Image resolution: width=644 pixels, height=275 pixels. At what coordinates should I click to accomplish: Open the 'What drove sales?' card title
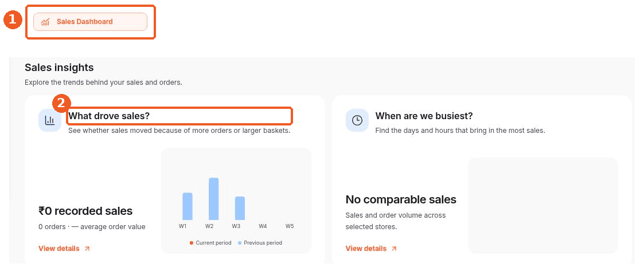pyautogui.click(x=110, y=116)
